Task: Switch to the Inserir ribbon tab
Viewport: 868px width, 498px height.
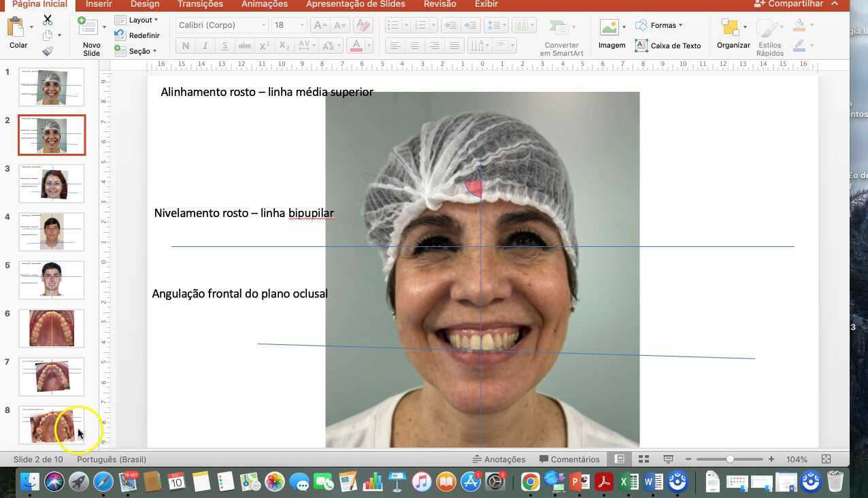Action: (97, 4)
